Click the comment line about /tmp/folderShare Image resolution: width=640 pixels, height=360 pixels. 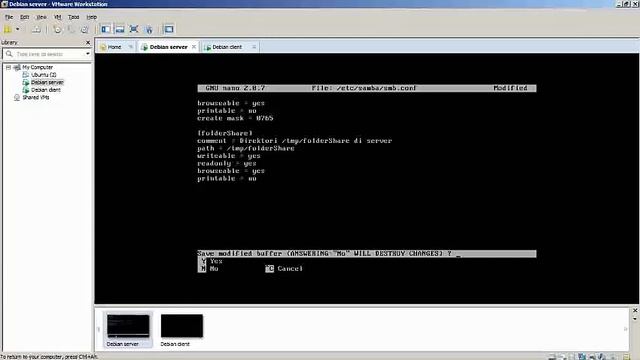tap(294, 141)
